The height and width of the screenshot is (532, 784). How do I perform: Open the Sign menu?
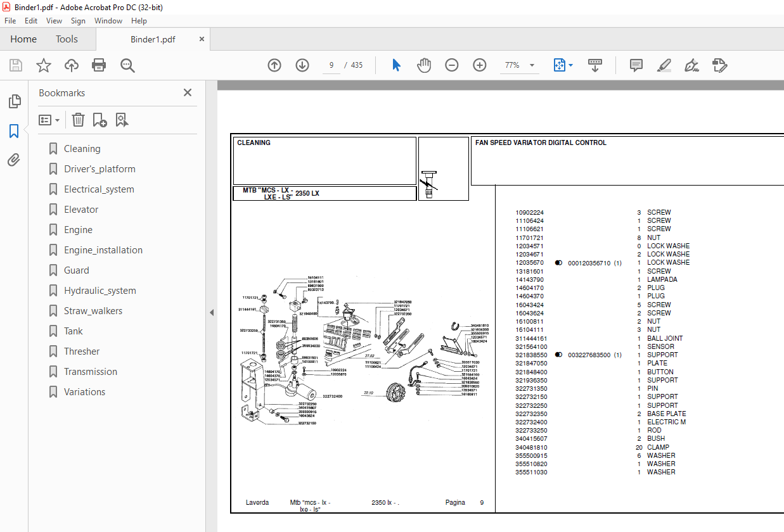coord(78,21)
